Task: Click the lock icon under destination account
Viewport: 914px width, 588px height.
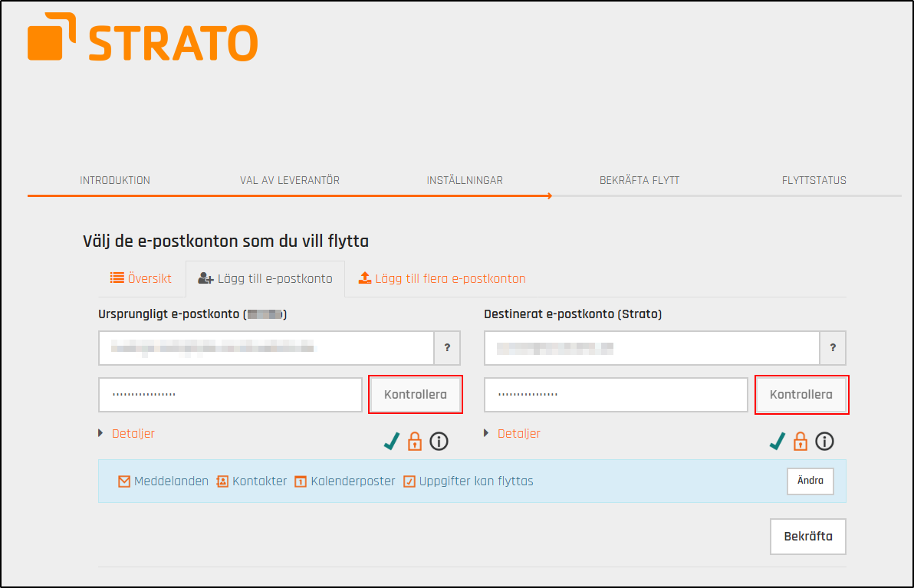Action: [801, 442]
